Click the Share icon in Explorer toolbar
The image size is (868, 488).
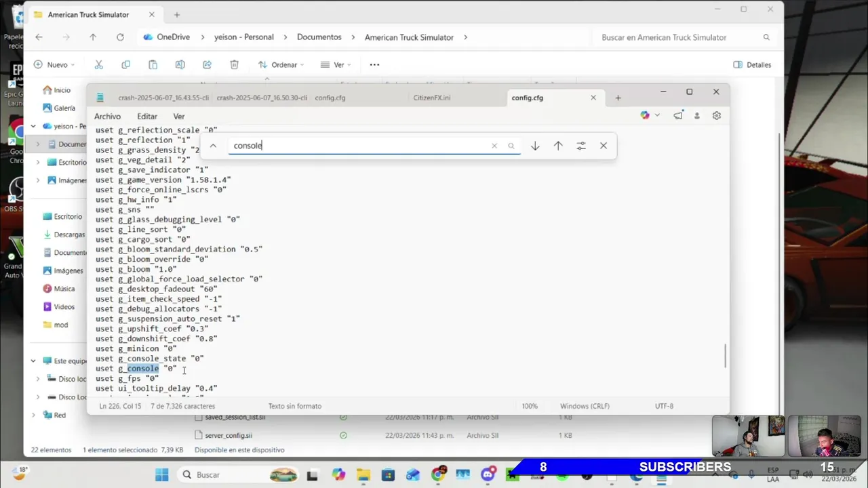[207, 64]
